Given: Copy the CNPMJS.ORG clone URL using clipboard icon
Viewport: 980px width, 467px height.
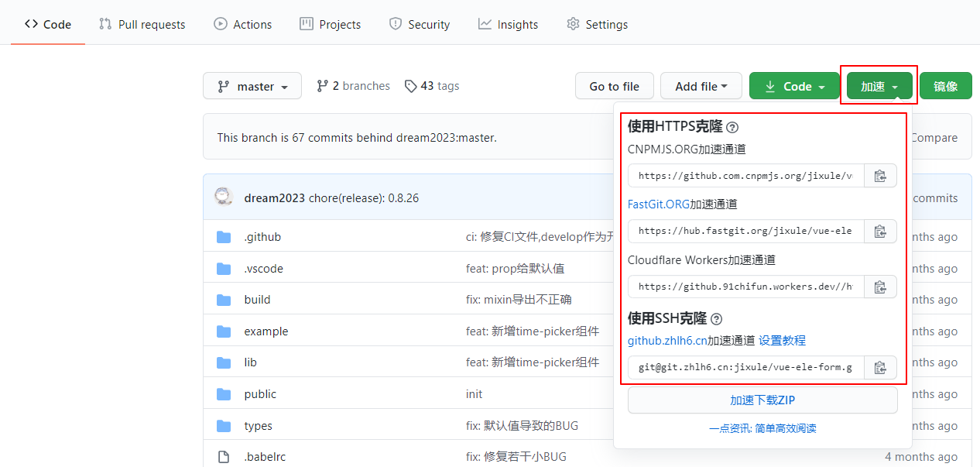Looking at the screenshot, I should [880, 175].
